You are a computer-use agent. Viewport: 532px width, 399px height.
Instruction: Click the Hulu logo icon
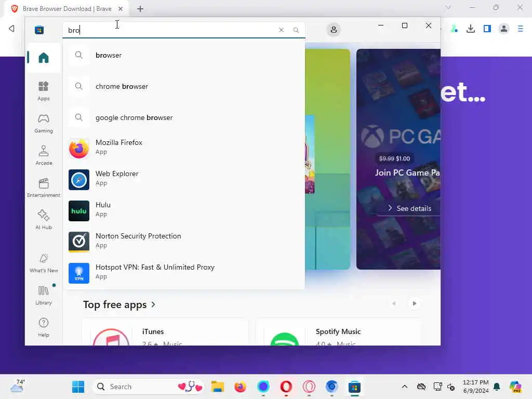point(79,211)
